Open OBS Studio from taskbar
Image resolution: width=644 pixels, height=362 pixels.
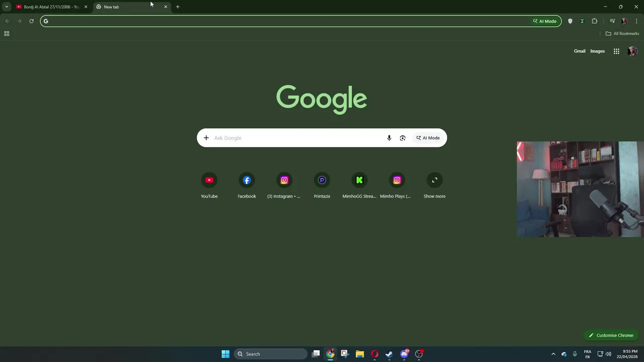tap(419, 354)
